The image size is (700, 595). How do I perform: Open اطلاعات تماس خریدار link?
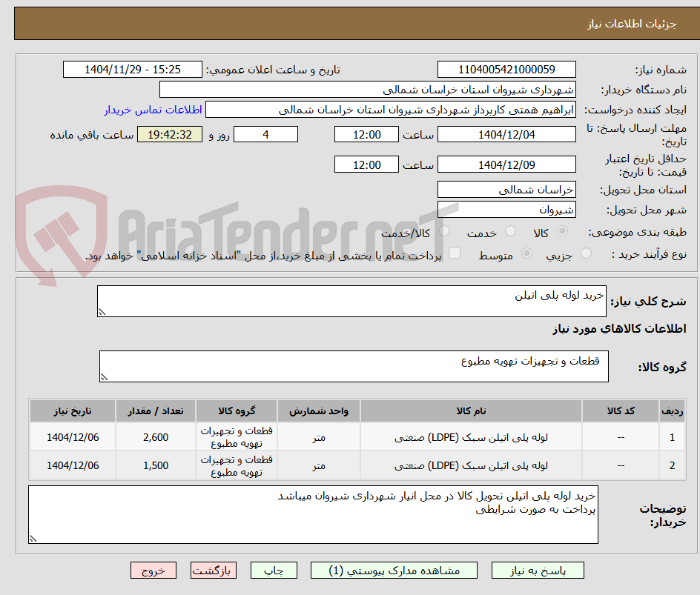pos(153,110)
